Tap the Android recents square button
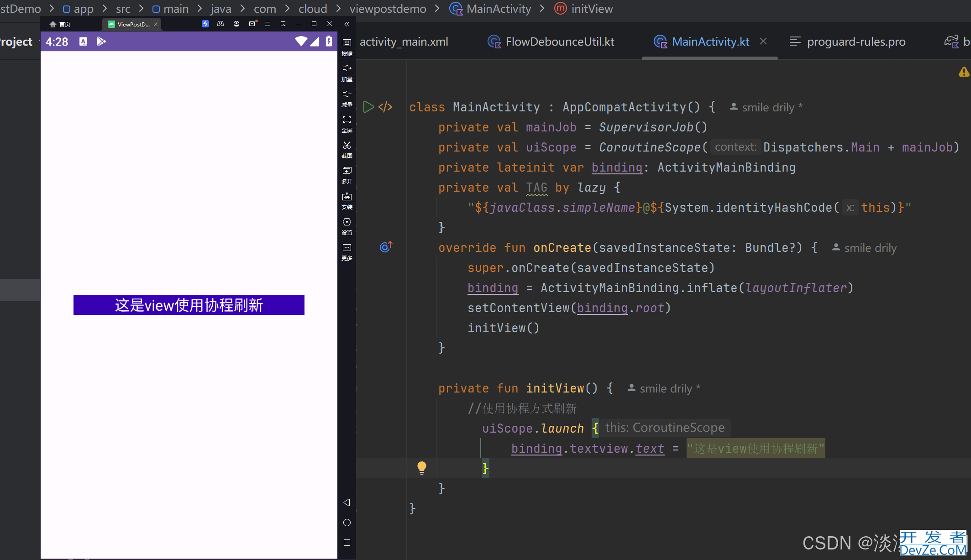This screenshot has width=971, height=560. [347, 543]
